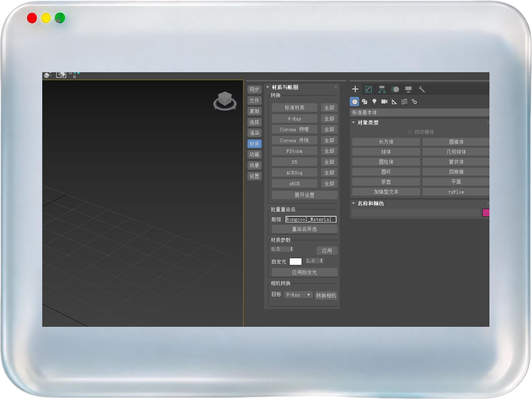
Task: Select the Helpers category icon
Action: click(394, 102)
